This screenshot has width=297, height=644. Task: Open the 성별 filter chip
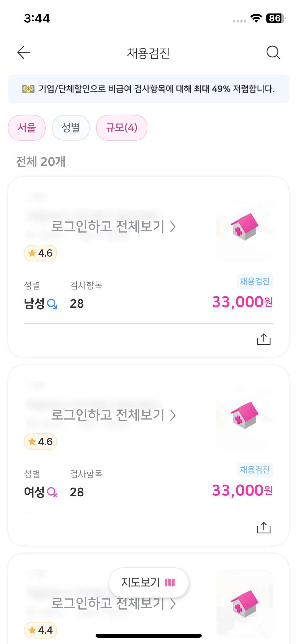71,128
